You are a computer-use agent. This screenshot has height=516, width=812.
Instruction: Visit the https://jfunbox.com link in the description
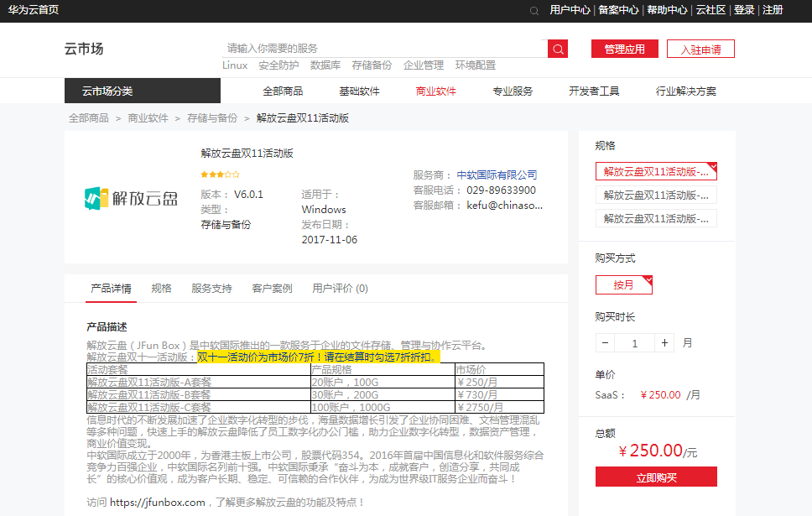(156, 503)
